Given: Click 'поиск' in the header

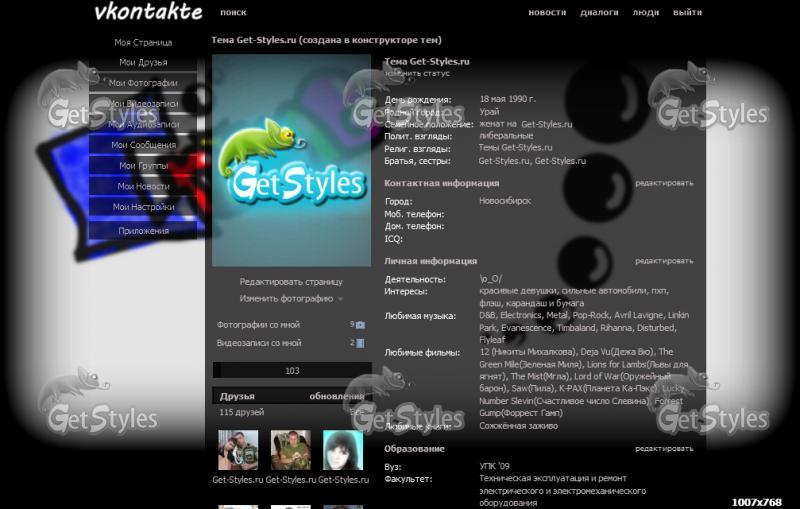Looking at the screenshot, I should 233,13.
